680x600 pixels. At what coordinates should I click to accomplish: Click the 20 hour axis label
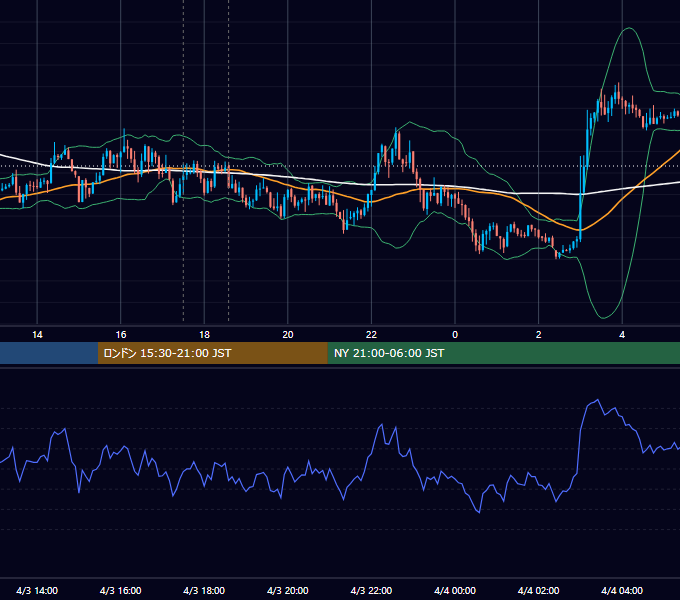pyautogui.click(x=288, y=335)
